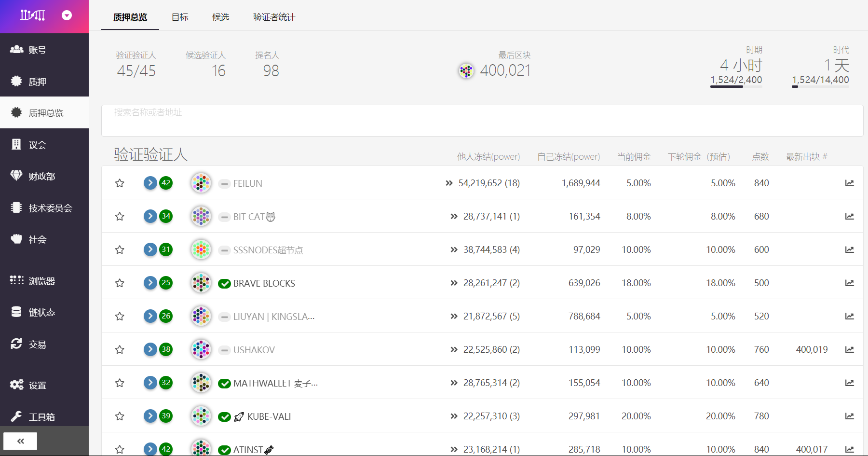868x456 pixels.
Task: Expand the SSSNODES超节点 blue arrow button
Action: tap(150, 249)
